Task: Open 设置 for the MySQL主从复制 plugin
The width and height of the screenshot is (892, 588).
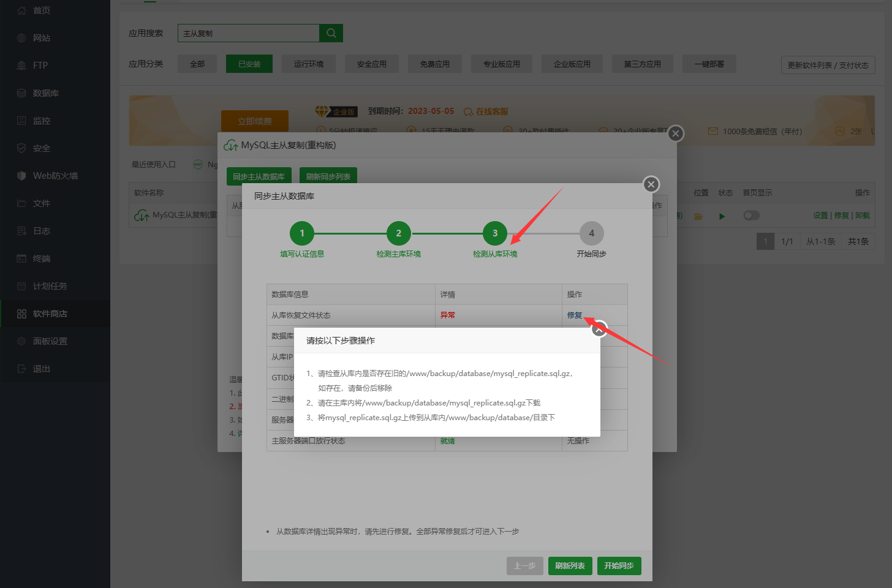Action: pos(820,216)
